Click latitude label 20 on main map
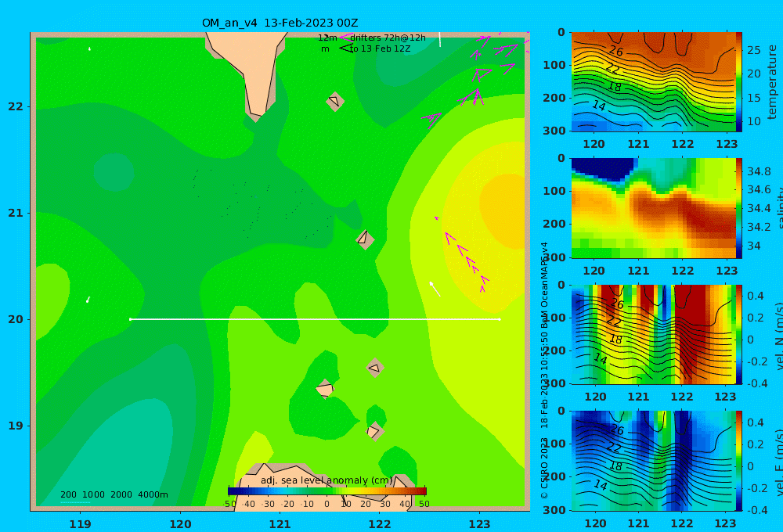The height and width of the screenshot is (532, 783). (x=16, y=319)
